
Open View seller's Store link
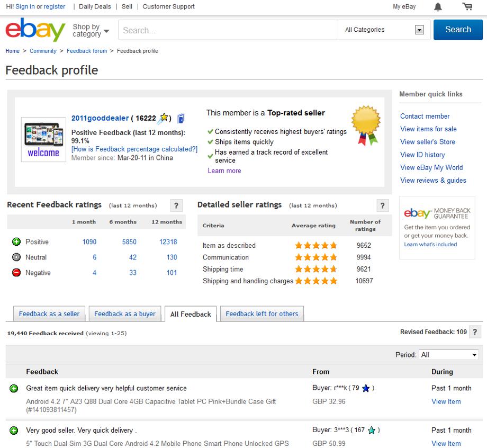pyautogui.click(x=427, y=142)
